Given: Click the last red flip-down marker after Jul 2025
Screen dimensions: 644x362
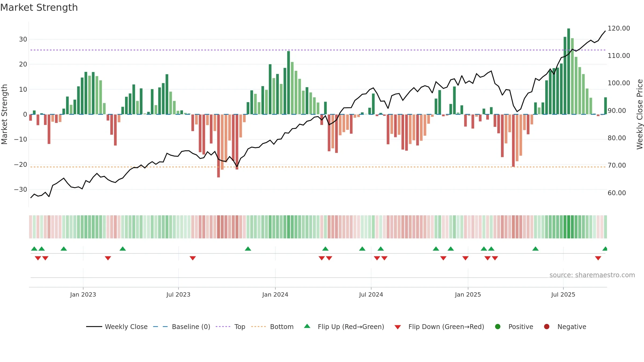Looking at the screenshot, I should pyautogui.click(x=598, y=258).
